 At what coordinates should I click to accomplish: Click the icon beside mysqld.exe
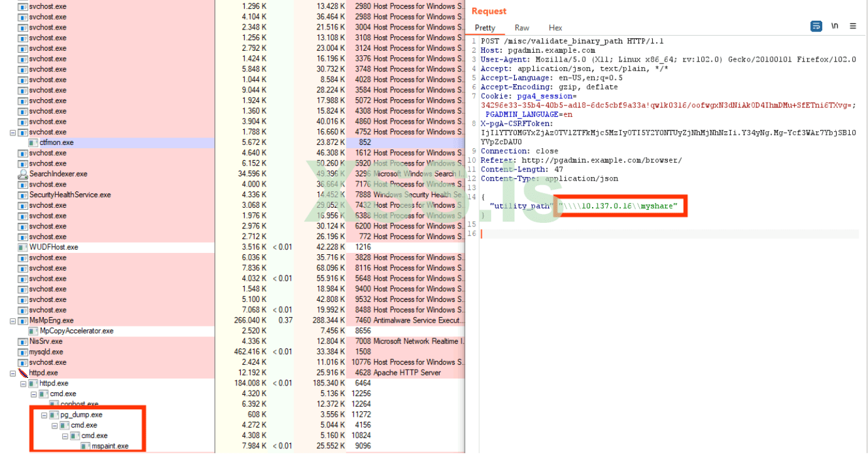click(24, 352)
